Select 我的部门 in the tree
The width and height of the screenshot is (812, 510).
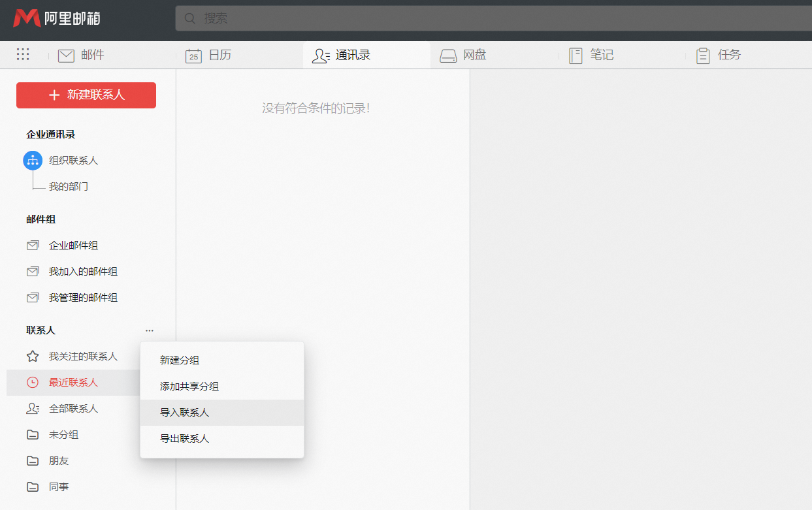click(69, 187)
